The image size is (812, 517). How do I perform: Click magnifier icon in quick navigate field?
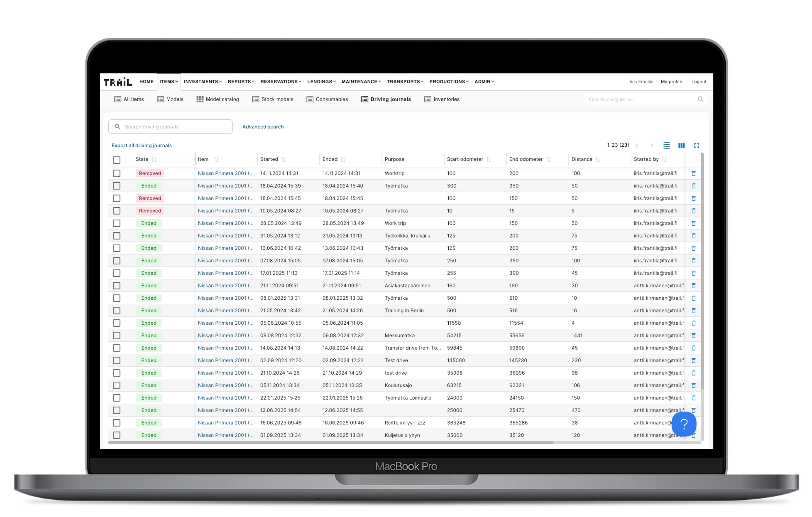tap(700, 99)
